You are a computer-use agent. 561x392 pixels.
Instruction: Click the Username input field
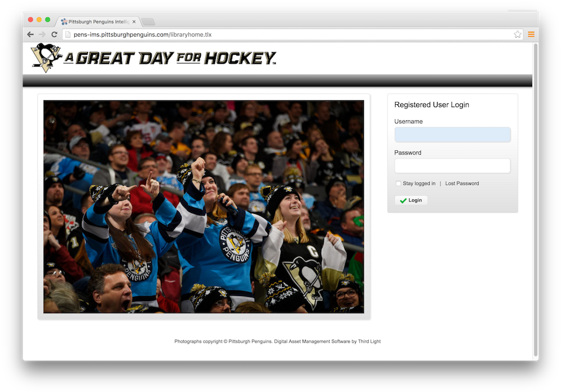pyautogui.click(x=452, y=134)
